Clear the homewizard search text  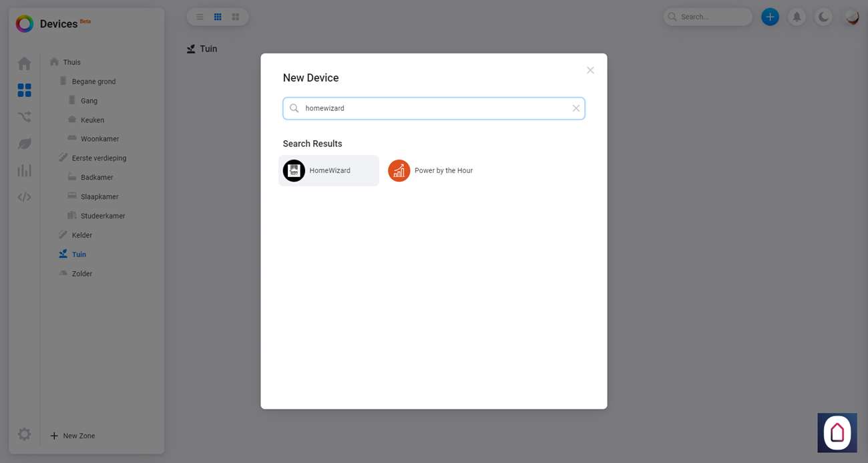pyautogui.click(x=576, y=108)
